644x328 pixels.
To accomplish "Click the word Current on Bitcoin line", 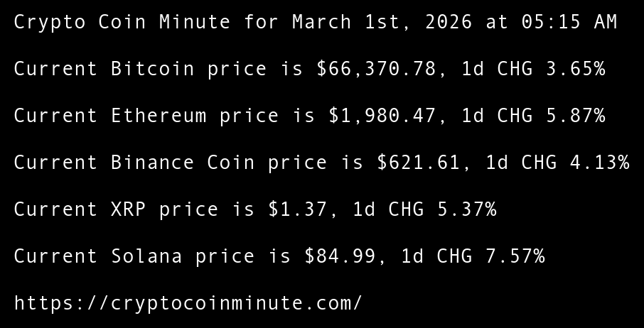I will pyautogui.click(x=55, y=69).
